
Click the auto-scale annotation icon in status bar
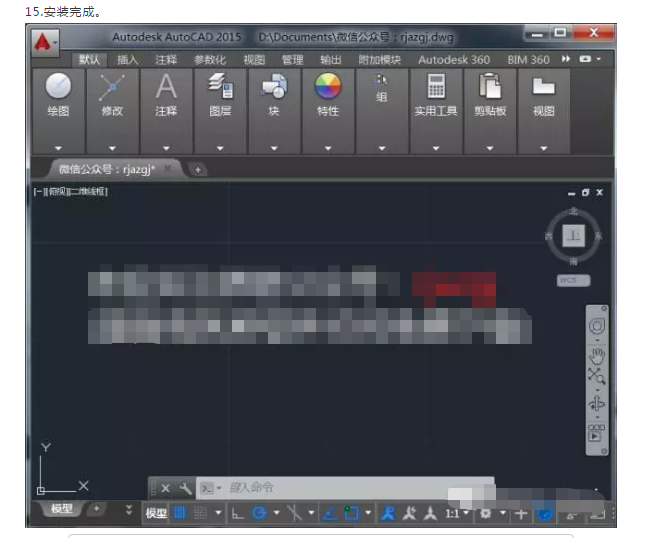430,513
